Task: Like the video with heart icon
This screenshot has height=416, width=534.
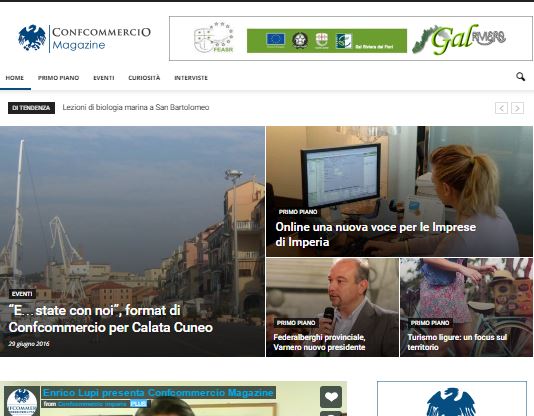Action: 331,397
